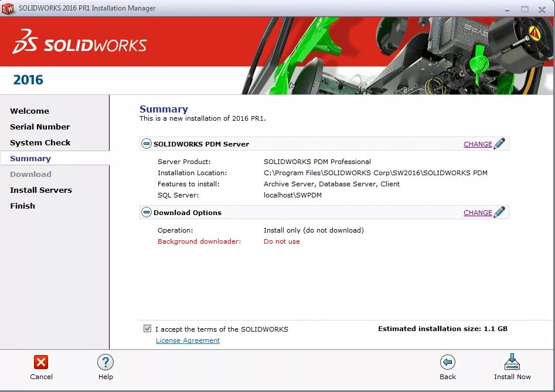555x392 pixels.
Task: Minimize the Installation Manager window
Action: [x=507, y=9]
